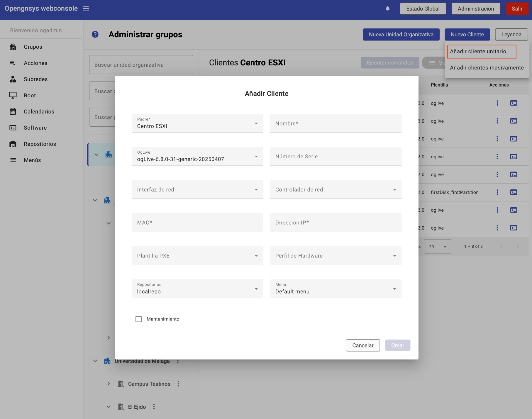Screen dimensions: 532x419
Task: Expand the Plantilla PXE dropdown
Action: [197, 256]
